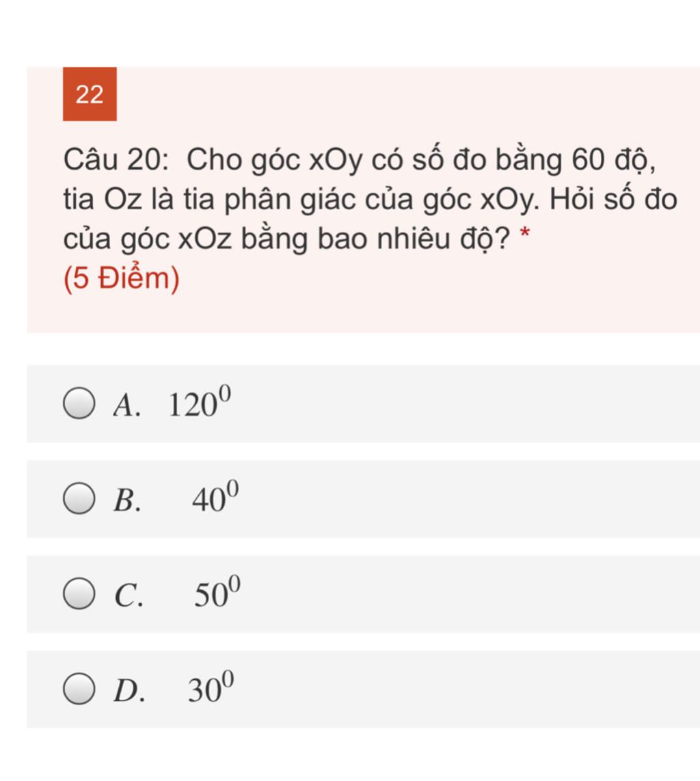Click the answer A row background
Screen dimensions: 700x781
click(364, 403)
